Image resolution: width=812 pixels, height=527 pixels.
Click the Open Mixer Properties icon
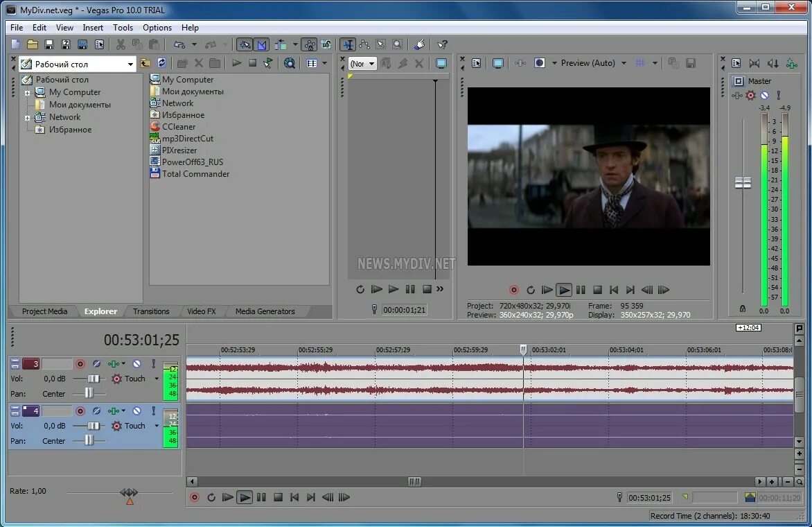click(x=736, y=63)
